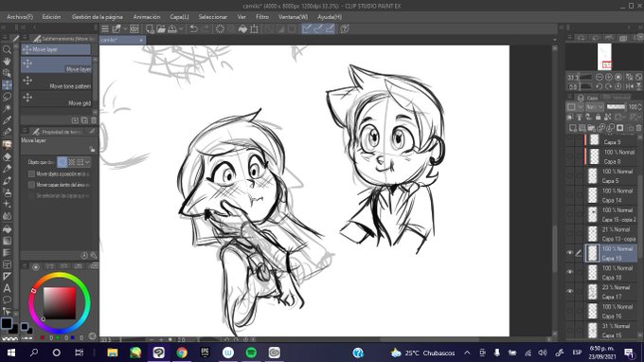Select the Lasso selection tool
This screenshot has height=362, width=644.
[x=7, y=97]
